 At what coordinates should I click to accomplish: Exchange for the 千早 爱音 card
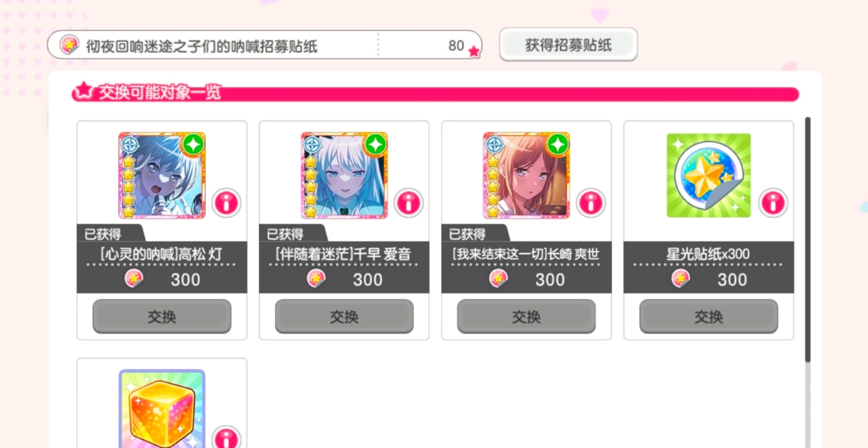point(344,316)
